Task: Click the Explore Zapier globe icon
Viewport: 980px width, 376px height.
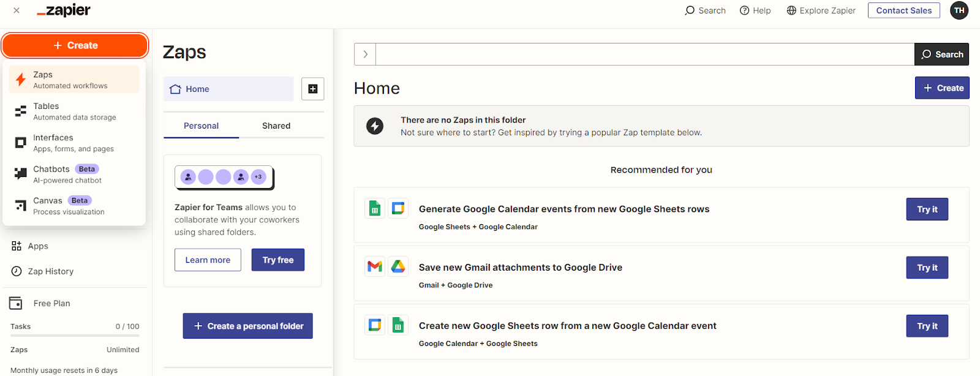Action: point(791,10)
